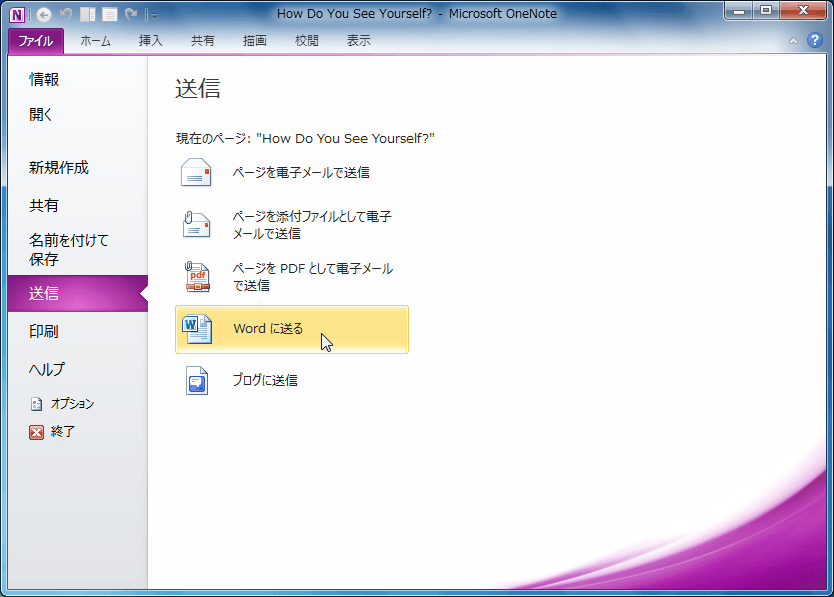Image resolution: width=834 pixels, height=597 pixels.
Task: Click the Redo arrow in quick access toolbar
Action: [131, 14]
